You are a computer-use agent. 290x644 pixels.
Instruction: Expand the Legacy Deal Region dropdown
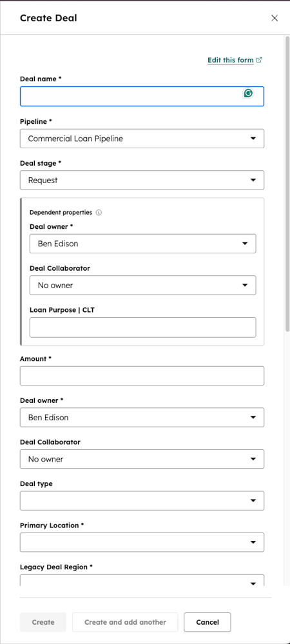[x=142, y=580]
